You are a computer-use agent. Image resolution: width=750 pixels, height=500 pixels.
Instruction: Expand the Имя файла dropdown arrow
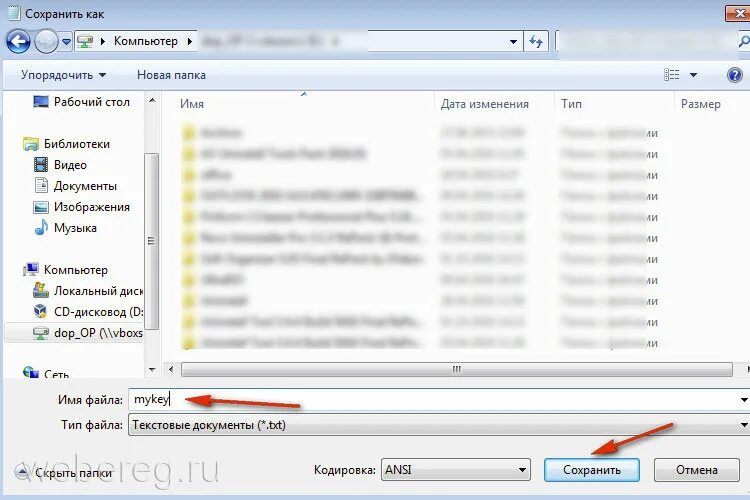(x=744, y=399)
